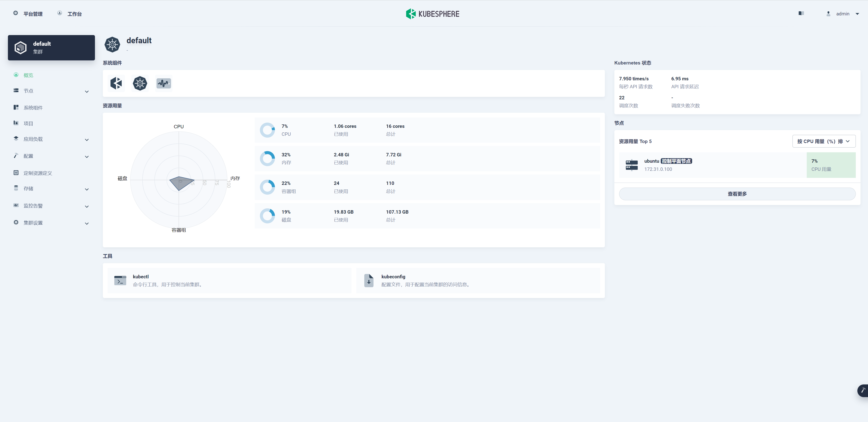The image size is (868, 422).
Task: Click the KubeSphere system component icon
Action: 116,83
